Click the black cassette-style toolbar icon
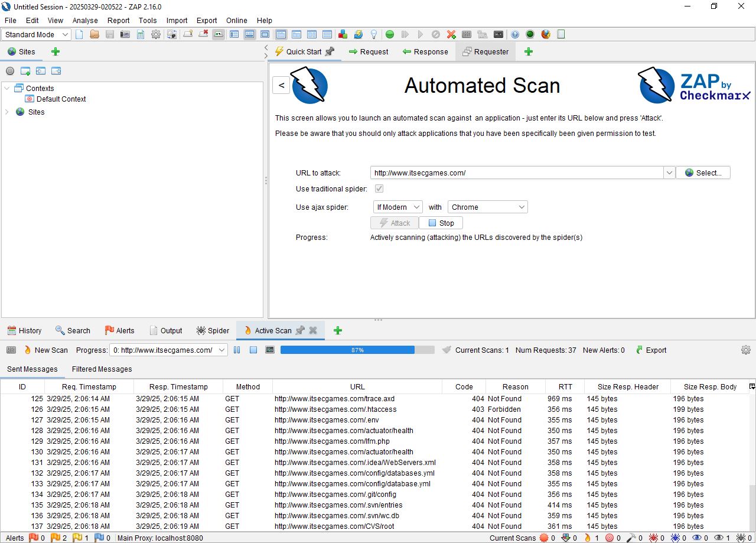The width and height of the screenshot is (756, 543). coord(498,34)
